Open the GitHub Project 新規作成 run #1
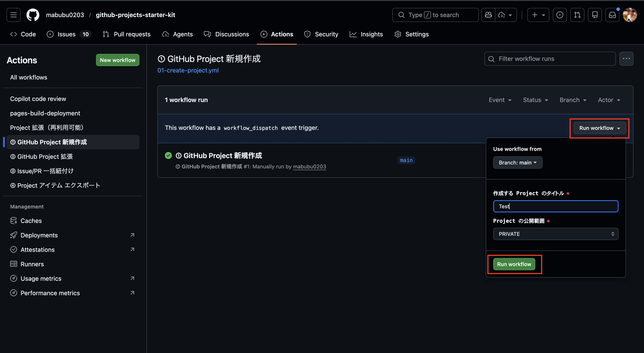The width and height of the screenshot is (644, 353). (x=219, y=156)
